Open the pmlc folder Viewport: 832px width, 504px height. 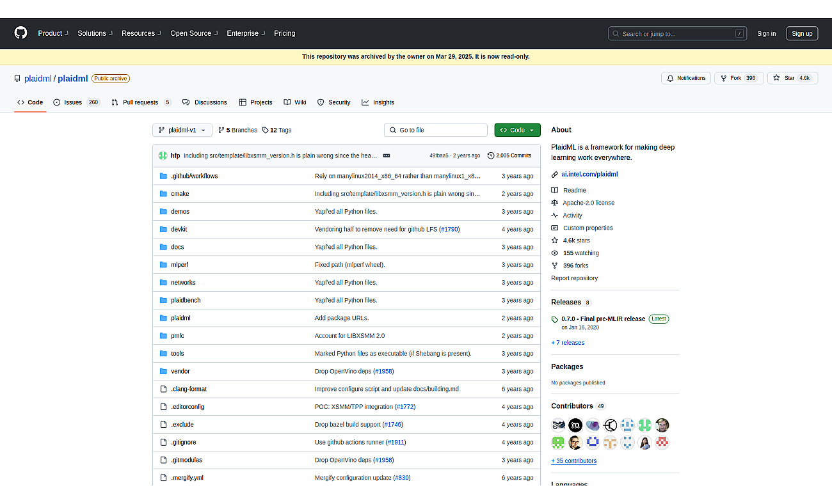pyautogui.click(x=177, y=336)
